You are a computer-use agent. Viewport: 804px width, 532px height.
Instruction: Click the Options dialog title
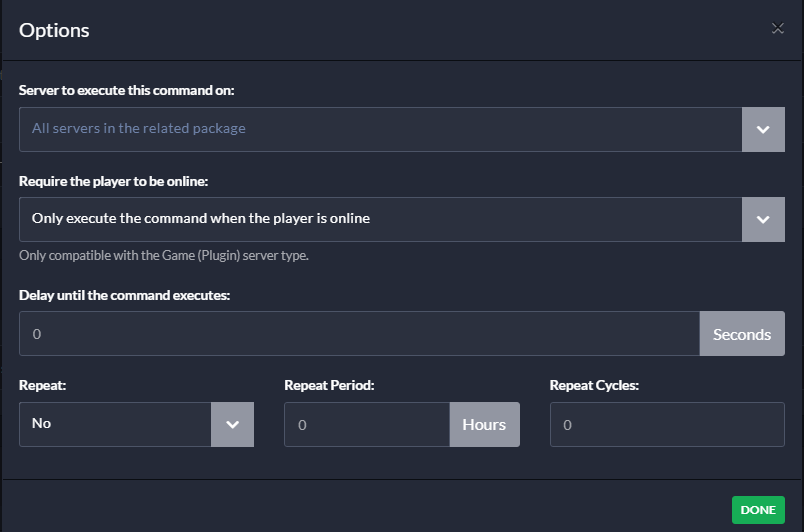point(54,30)
